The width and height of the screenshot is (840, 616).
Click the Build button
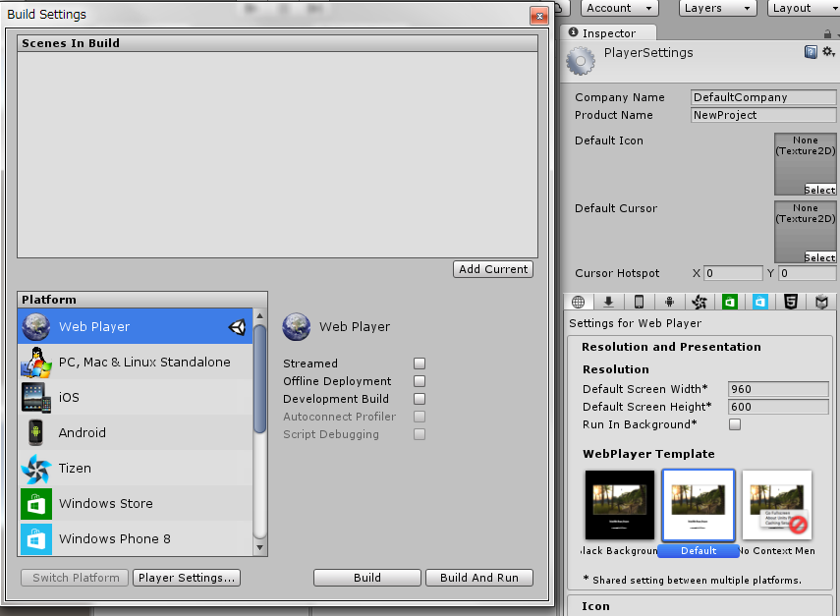[x=367, y=578]
